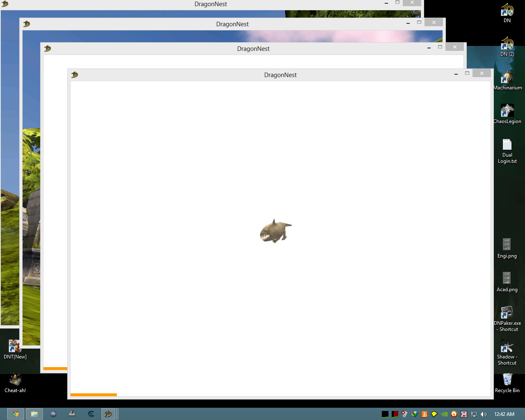Image resolution: width=525 pixels, height=420 pixels.
Task: Click the second DragonNest window's title icon
Action: click(x=26, y=24)
